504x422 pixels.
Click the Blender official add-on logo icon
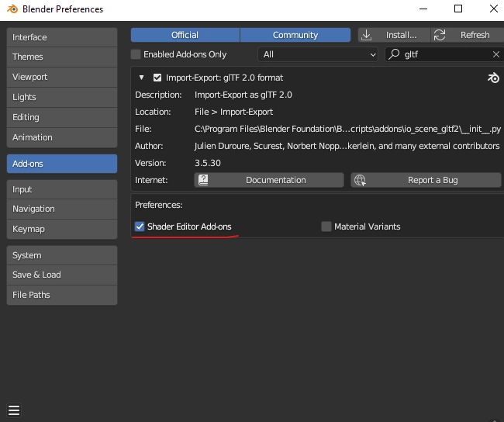coord(493,78)
